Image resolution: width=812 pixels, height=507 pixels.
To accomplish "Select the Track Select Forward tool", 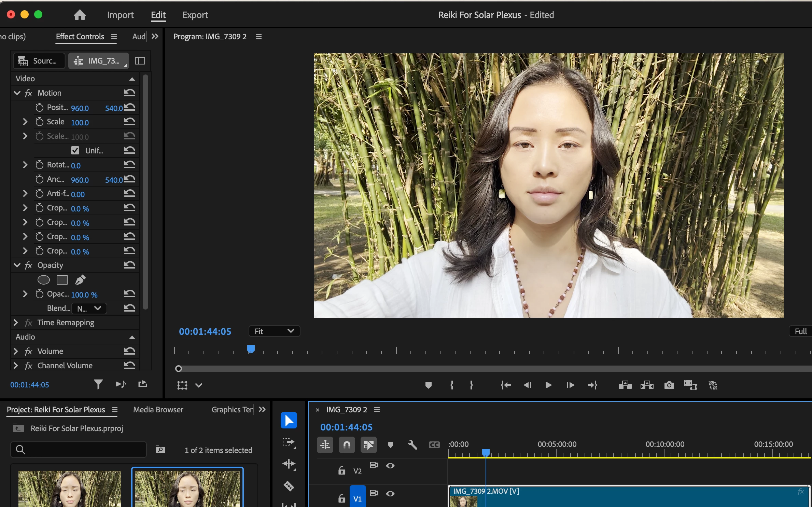I will click(289, 442).
